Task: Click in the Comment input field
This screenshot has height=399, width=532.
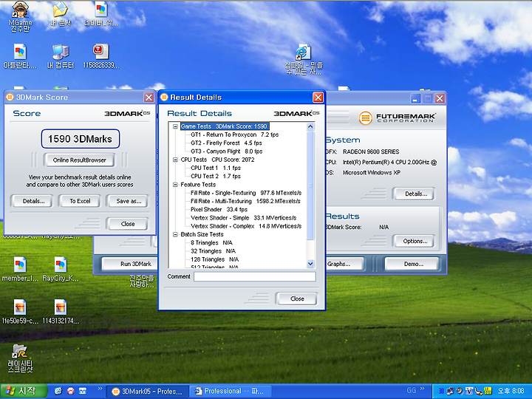Action: tap(255, 276)
